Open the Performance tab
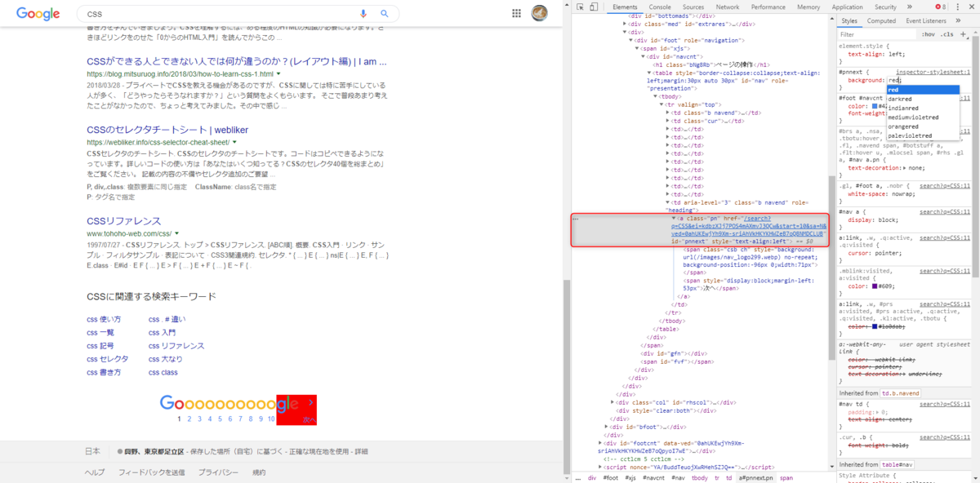The image size is (980, 483). pos(768,7)
